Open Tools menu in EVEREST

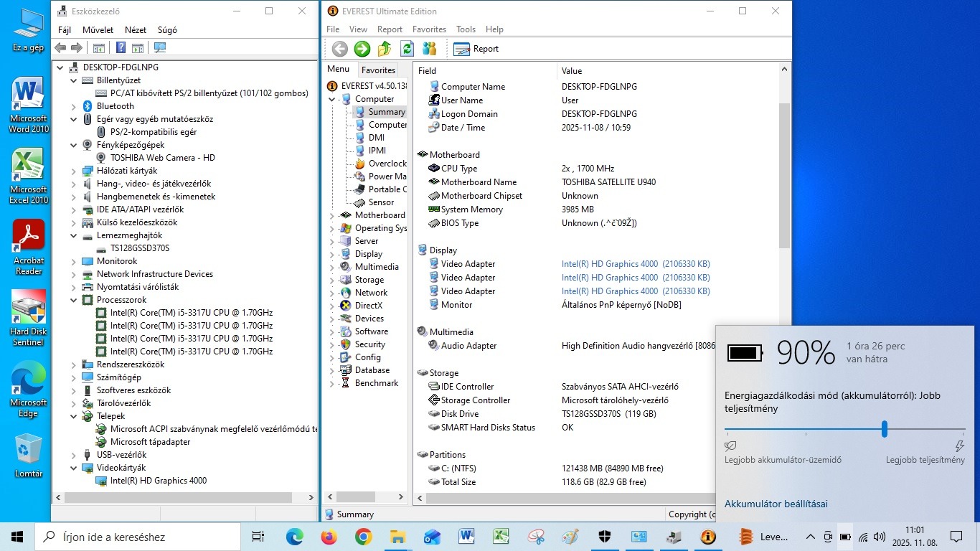tap(466, 29)
